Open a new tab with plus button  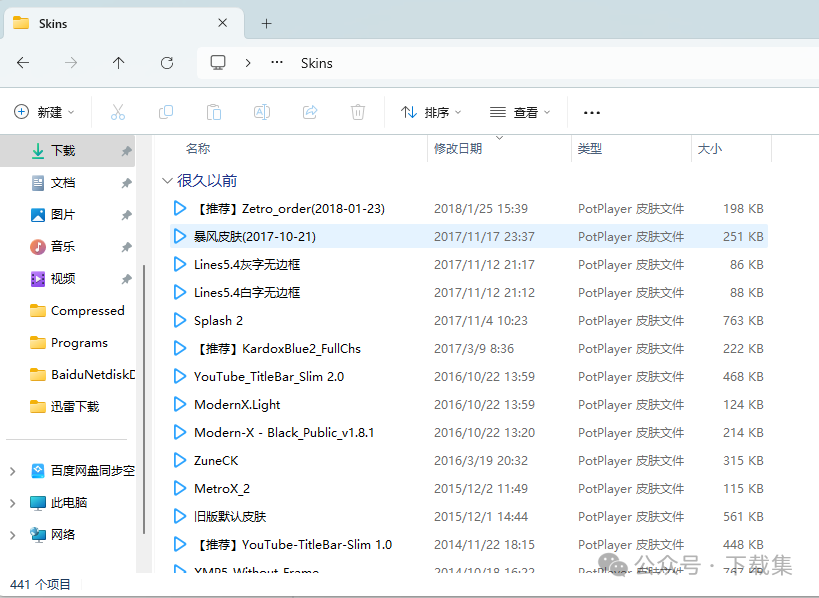[266, 24]
